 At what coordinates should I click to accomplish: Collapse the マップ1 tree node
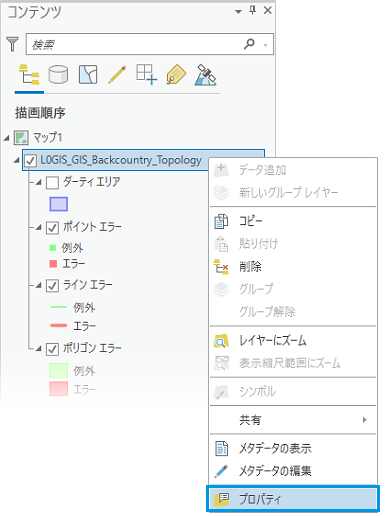pos(7,138)
